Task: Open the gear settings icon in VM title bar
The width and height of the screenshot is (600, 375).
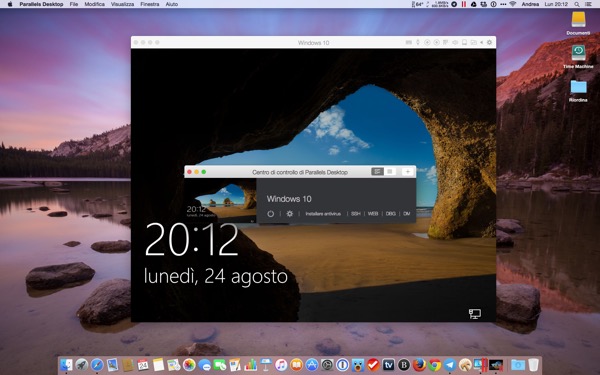Action: 489,42
